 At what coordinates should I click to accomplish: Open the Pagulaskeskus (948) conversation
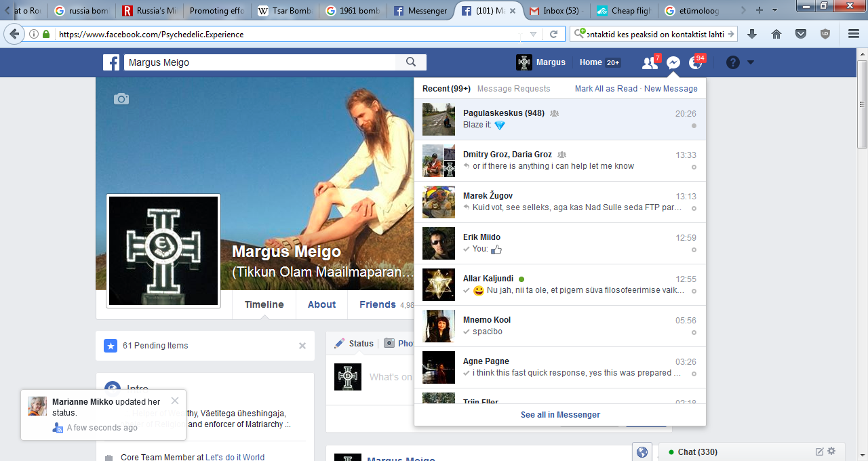(x=559, y=119)
